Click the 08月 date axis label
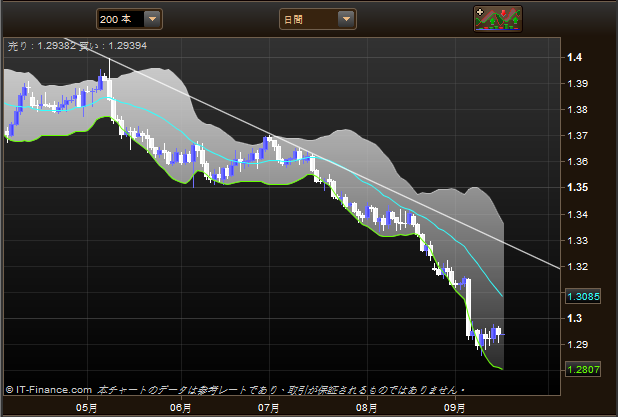Screen dimensions: 618x417 367,408
